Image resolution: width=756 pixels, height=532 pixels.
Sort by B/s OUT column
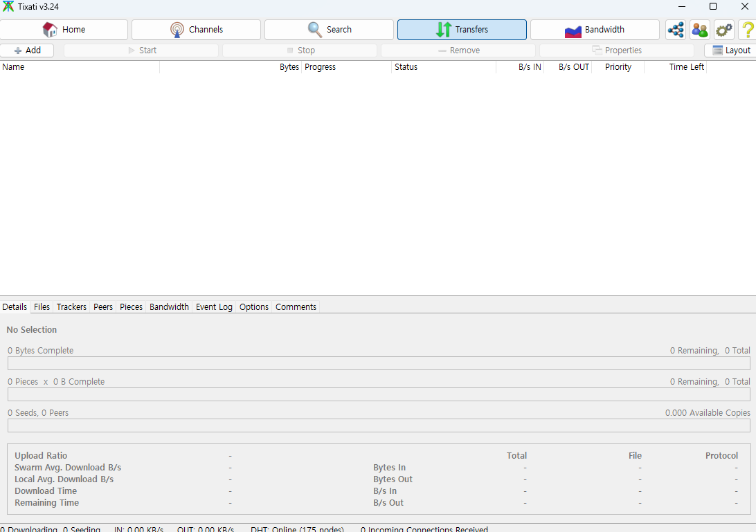[568, 67]
